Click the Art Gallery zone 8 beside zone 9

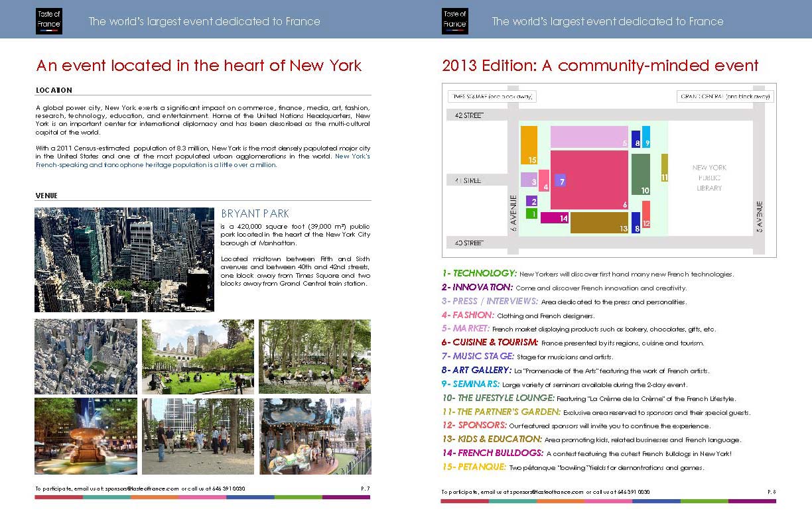(636, 139)
